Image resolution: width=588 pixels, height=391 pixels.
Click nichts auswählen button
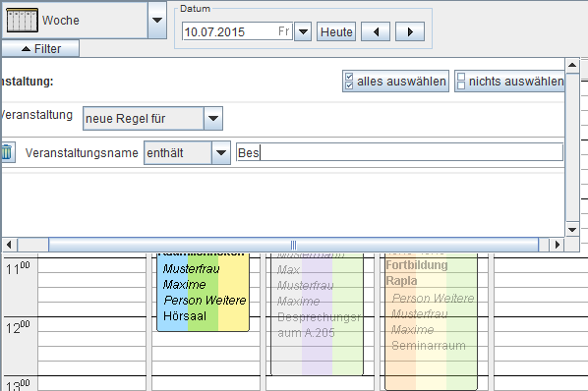[x=510, y=81]
